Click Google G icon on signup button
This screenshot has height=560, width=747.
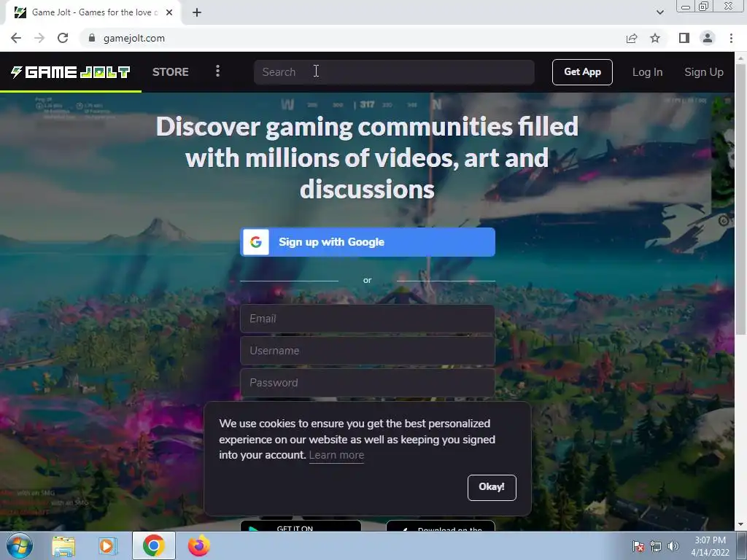pos(256,242)
